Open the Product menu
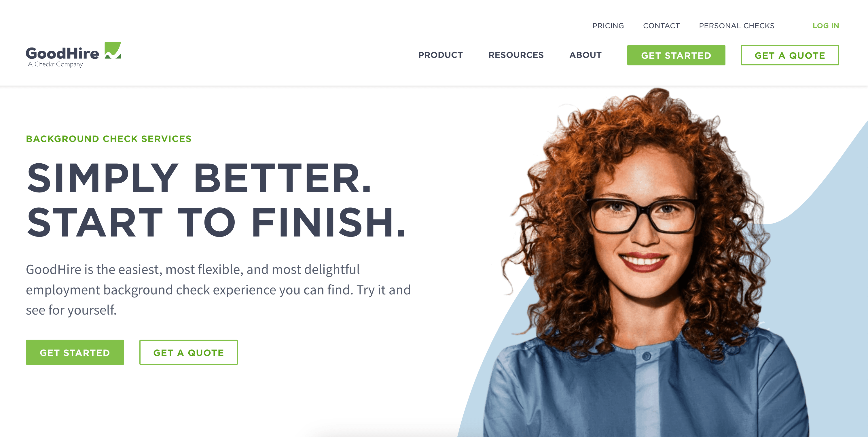The image size is (868, 437). click(440, 55)
